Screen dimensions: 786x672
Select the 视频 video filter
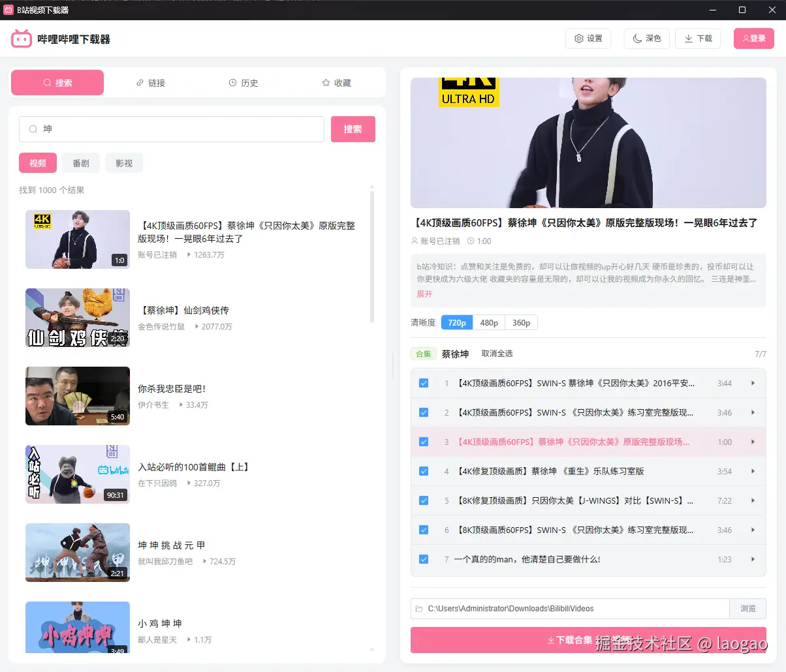coord(38,163)
